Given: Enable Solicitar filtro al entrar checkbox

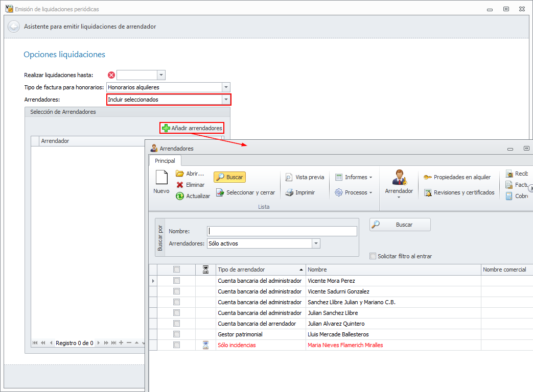Looking at the screenshot, I should (373, 256).
